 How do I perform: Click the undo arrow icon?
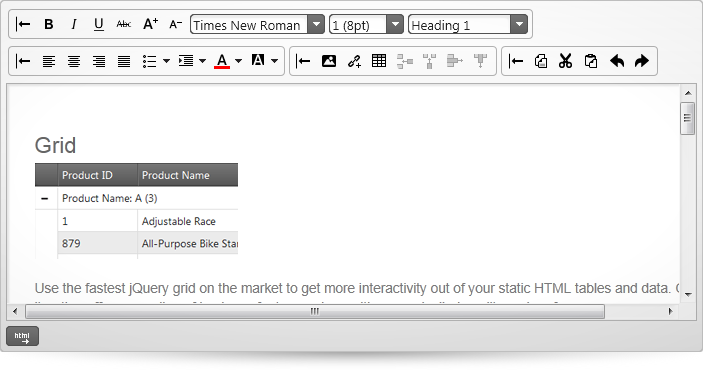pos(617,61)
